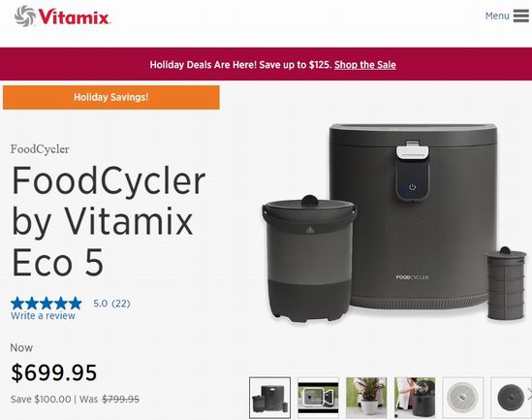This screenshot has height=420, width=532.
Task: Click the main FoodCycler product image
Action: coord(394,223)
